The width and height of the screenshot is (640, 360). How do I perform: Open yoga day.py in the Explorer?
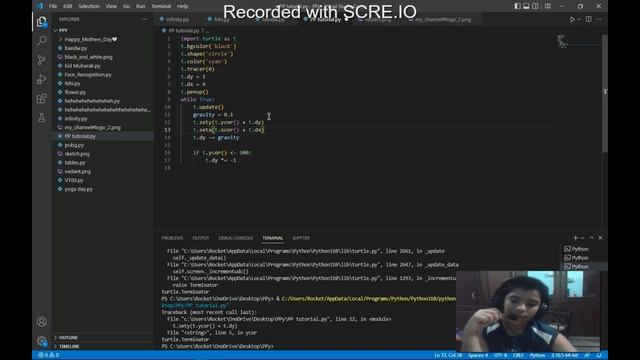tap(78, 189)
